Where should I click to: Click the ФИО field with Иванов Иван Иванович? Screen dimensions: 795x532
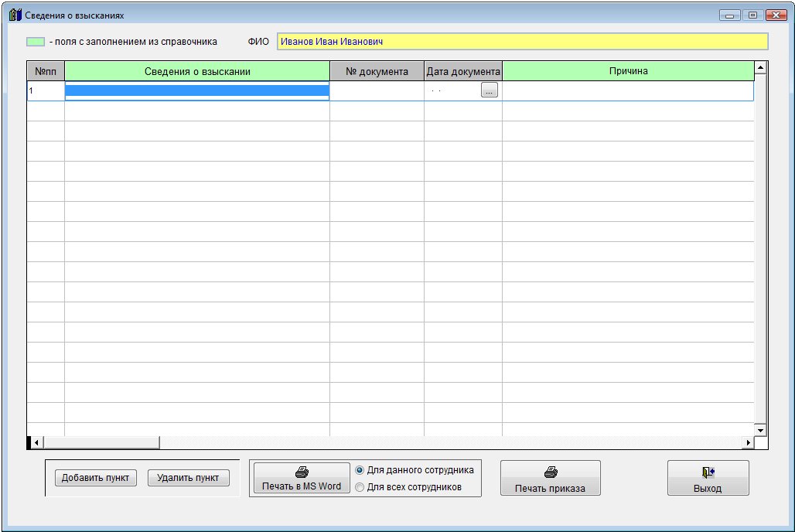(523, 42)
